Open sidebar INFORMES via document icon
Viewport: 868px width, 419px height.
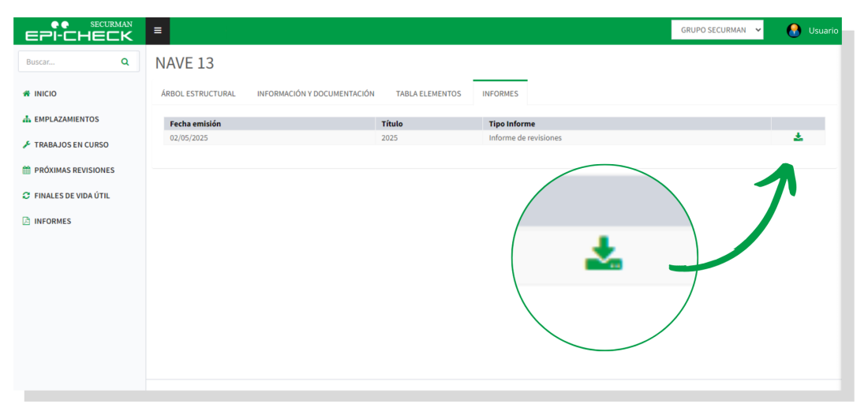pos(27,222)
